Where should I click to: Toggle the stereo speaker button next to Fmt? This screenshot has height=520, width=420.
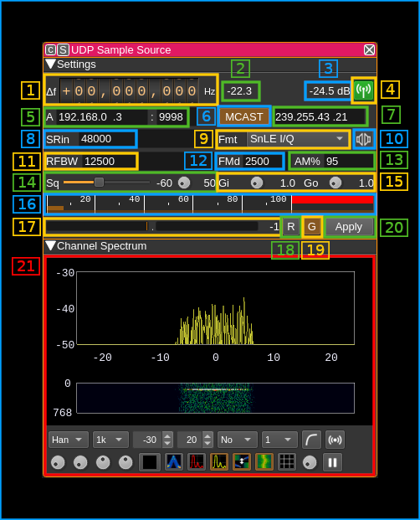point(363,139)
